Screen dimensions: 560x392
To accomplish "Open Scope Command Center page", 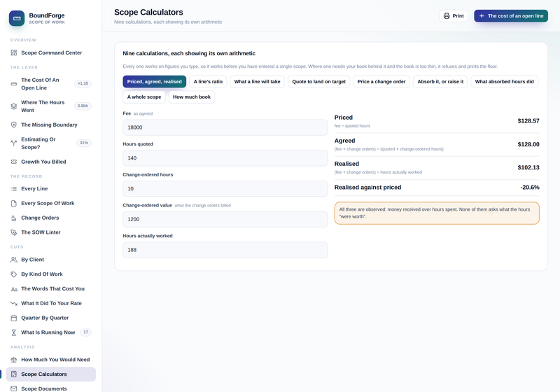I will click(50, 52).
